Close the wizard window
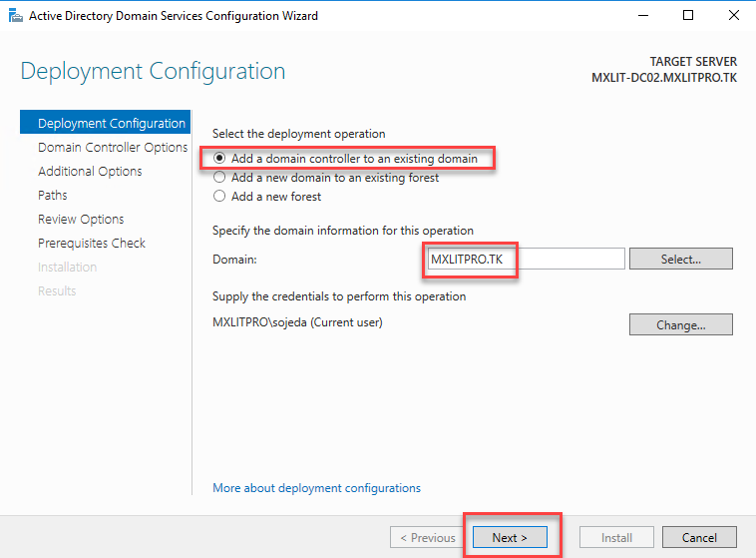756x558 pixels. pos(733,16)
